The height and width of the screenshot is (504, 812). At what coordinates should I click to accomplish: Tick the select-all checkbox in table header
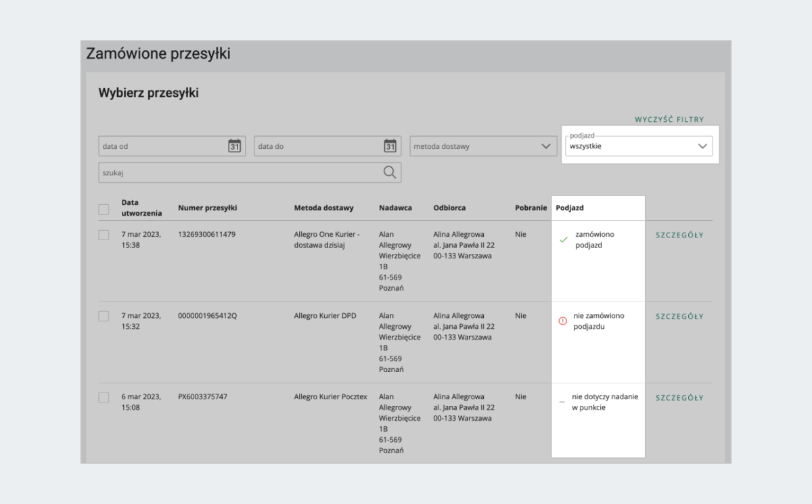pos(104,209)
